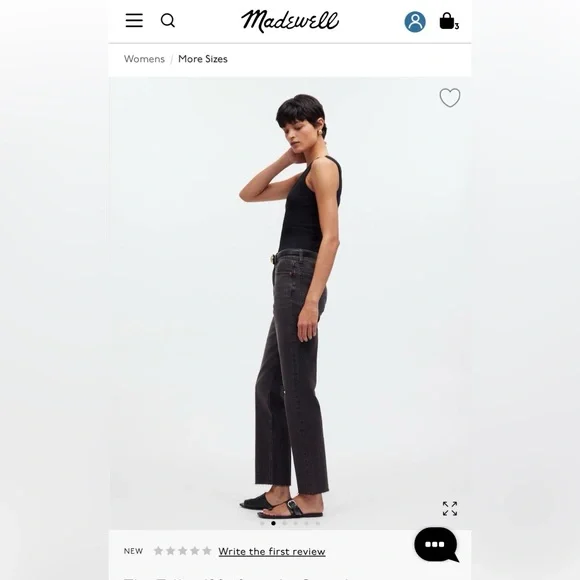Click Write the first review link
The height and width of the screenshot is (580, 580).
tap(272, 552)
